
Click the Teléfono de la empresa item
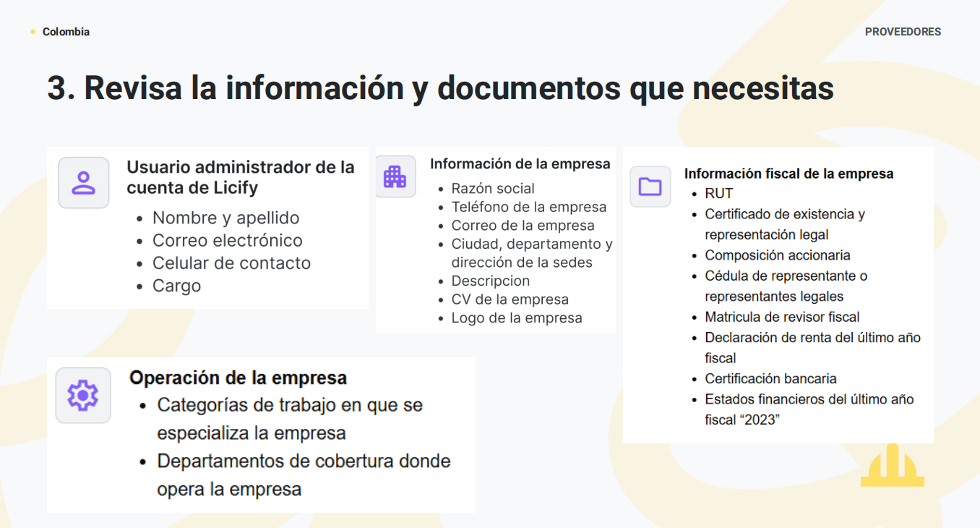click(x=529, y=207)
